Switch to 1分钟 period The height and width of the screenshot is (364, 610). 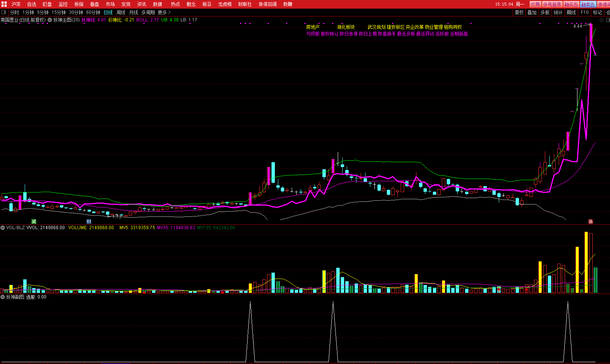point(28,12)
